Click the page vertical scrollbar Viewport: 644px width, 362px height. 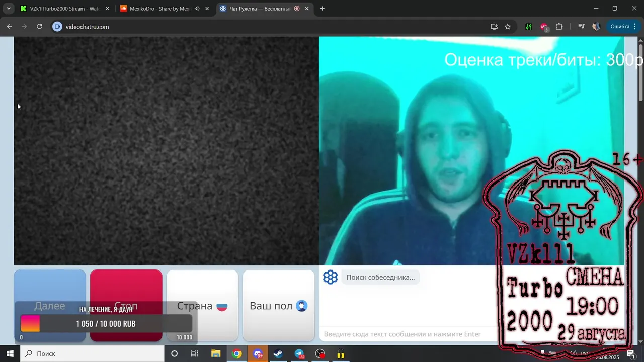tap(640, 73)
